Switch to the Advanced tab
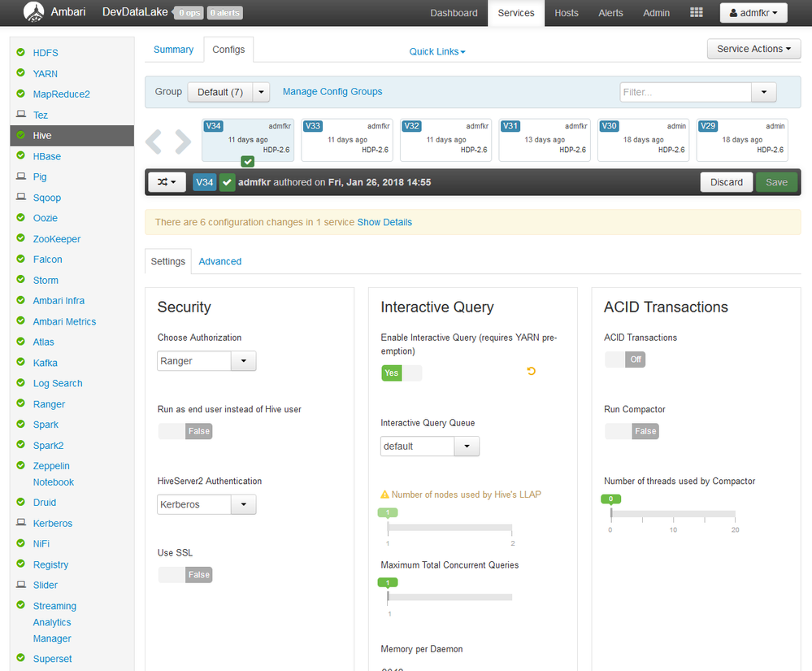 (x=219, y=261)
